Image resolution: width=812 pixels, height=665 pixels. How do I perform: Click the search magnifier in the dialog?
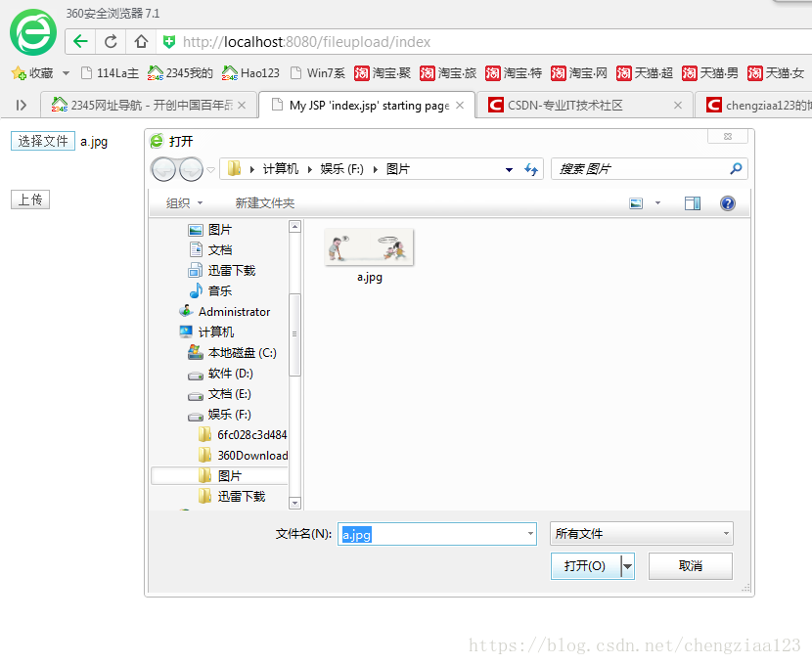[x=736, y=169]
